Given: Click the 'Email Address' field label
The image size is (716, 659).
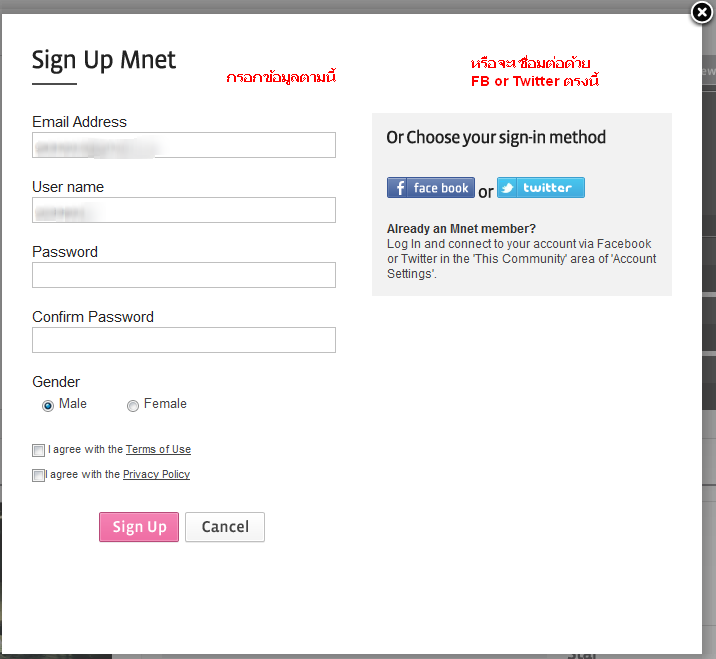Looking at the screenshot, I should click(79, 122).
